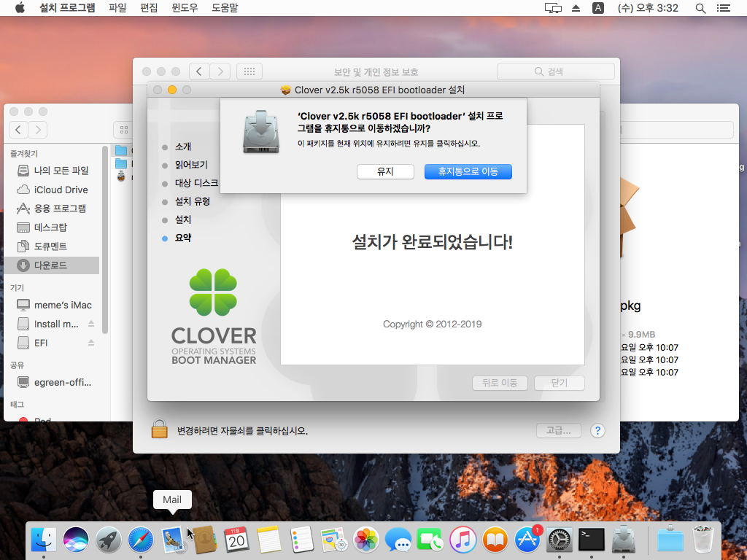
Task: Click the search field in preferences window
Action: [x=555, y=71]
